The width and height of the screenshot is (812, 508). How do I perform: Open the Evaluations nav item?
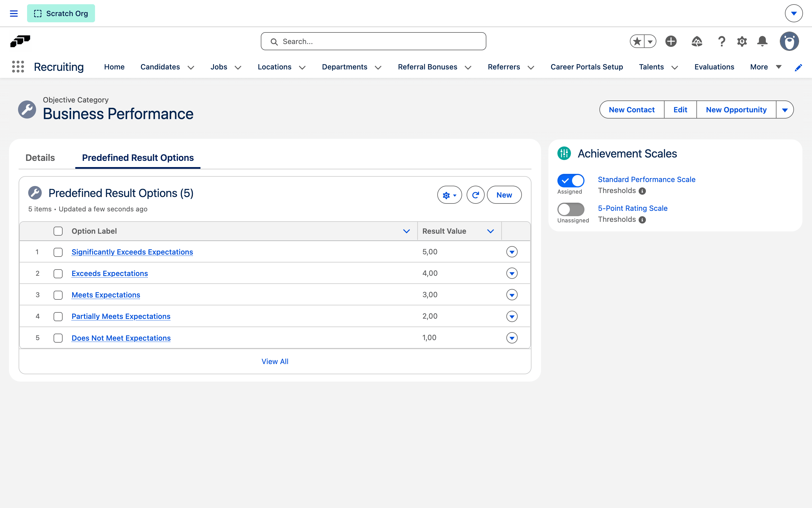click(714, 67)
